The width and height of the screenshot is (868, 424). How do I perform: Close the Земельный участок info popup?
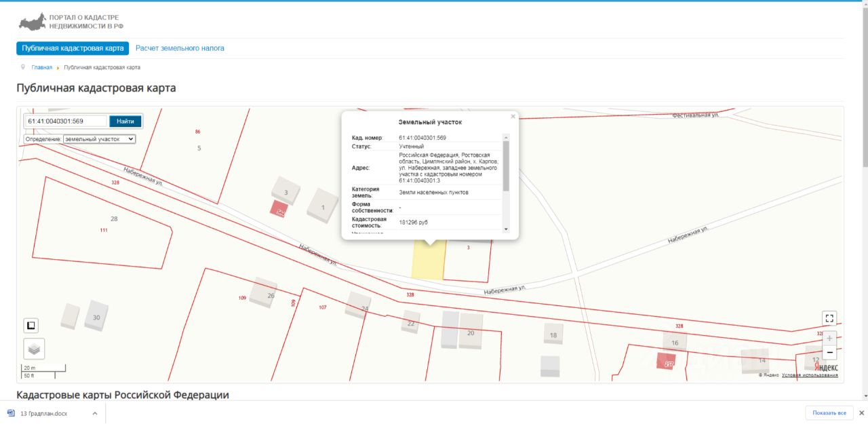click(513, 117)
